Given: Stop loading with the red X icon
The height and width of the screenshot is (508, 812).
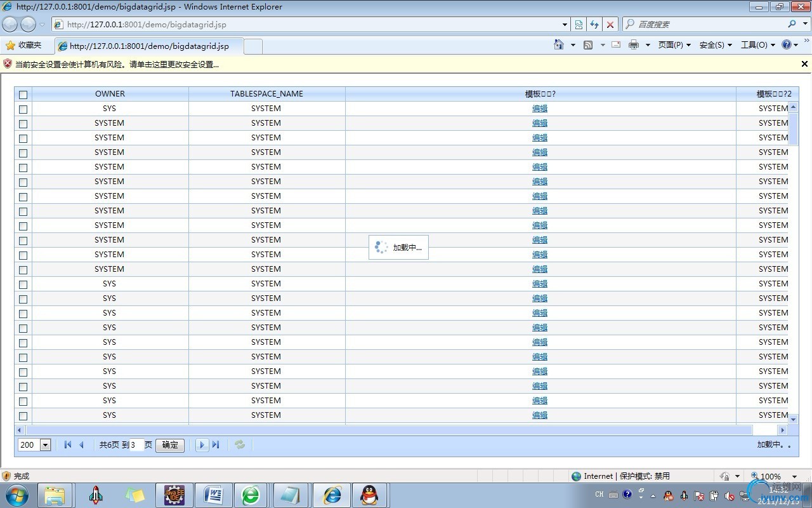Looking at the screenshot, I should click(x=610, y=24).
